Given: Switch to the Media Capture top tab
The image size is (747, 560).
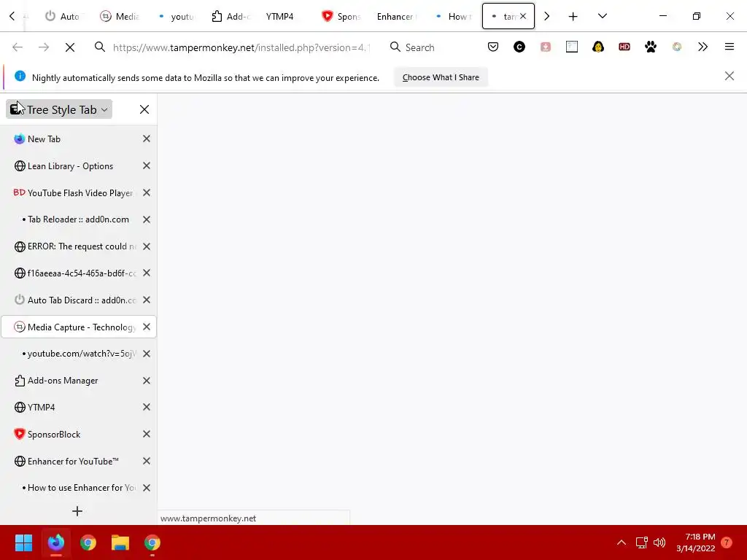Looking at the screenshot, I should coord(119,16).
